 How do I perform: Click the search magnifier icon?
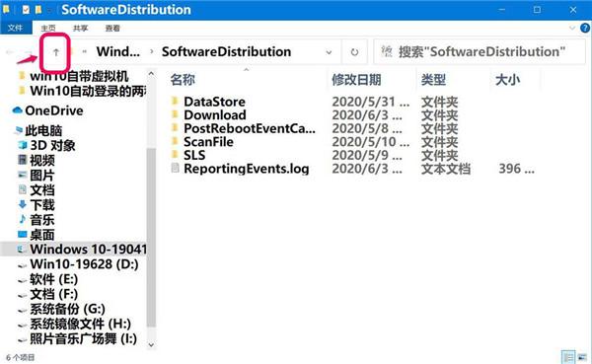[387, 51]
